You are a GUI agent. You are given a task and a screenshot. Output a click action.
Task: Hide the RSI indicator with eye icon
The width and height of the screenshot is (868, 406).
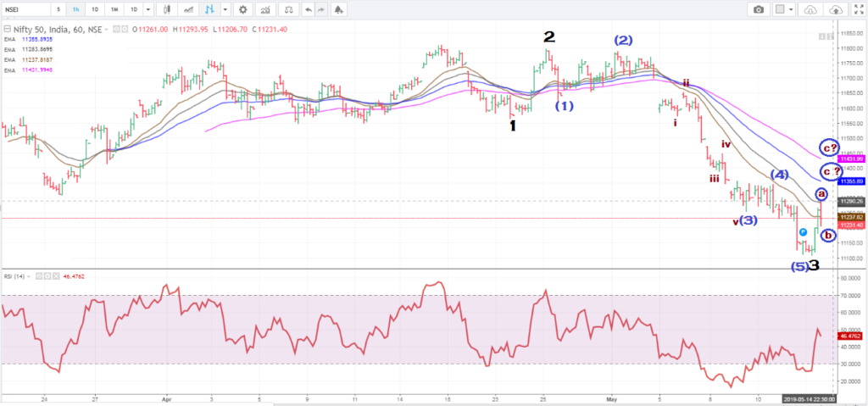click(39, 275)
